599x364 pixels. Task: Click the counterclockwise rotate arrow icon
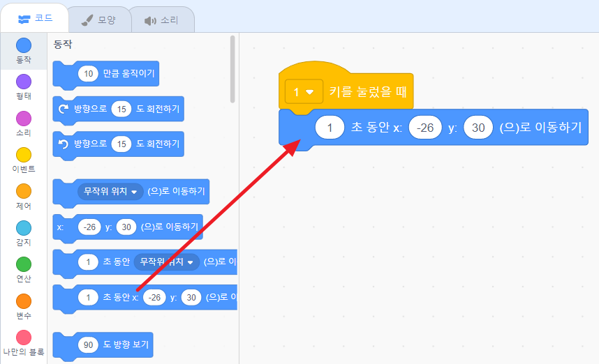(64, 144)
